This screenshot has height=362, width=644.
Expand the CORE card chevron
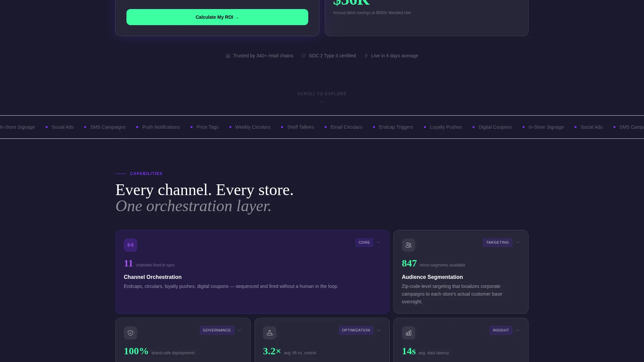(x=378, y=242)
